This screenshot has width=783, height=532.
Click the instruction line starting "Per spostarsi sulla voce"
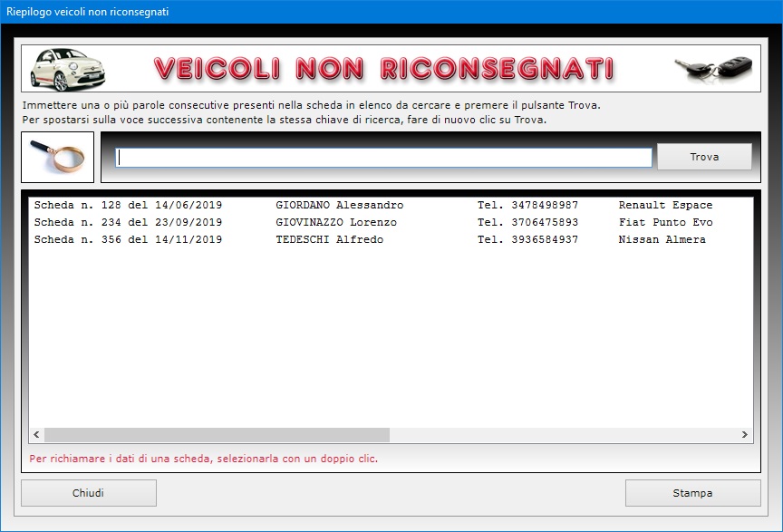tap(285, 120)
